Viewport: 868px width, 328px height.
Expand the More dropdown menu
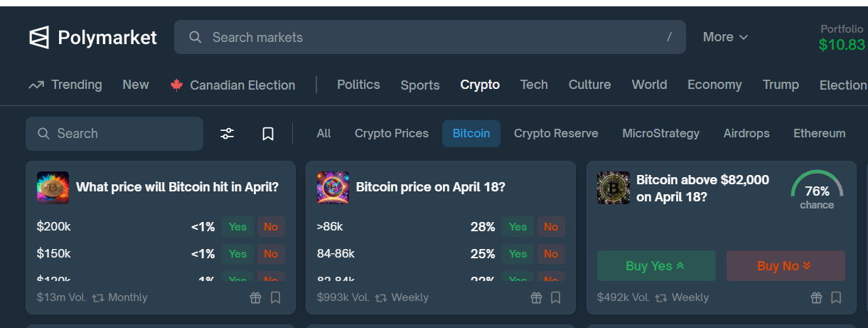click(725, 37)
